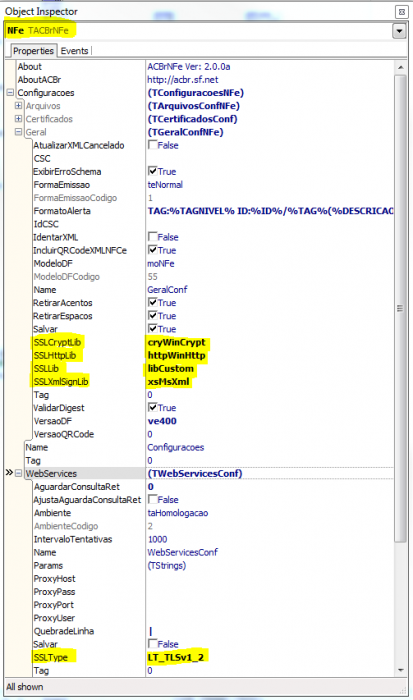Click the ve400 value
413x700 pixels.
point(162,421)
